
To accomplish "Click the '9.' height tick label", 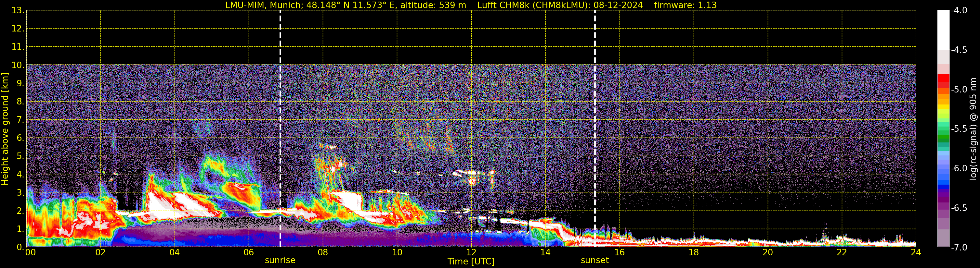I will [20, 83].
